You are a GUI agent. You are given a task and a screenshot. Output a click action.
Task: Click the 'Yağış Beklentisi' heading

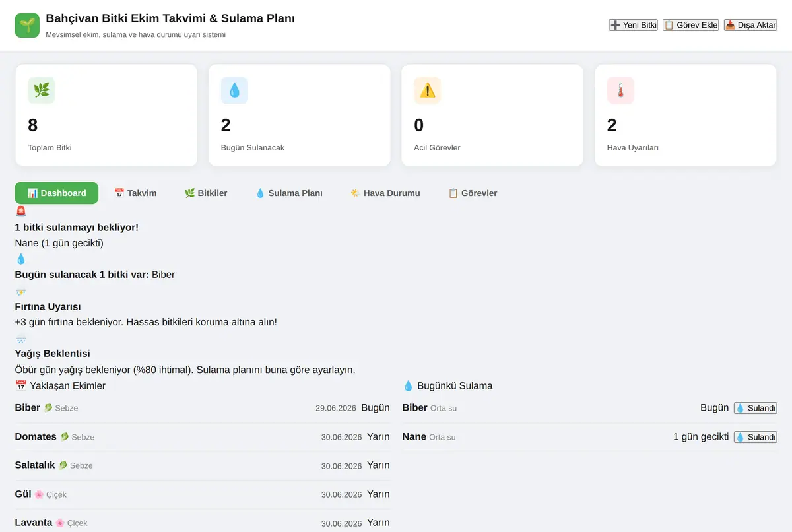(53, 354)
